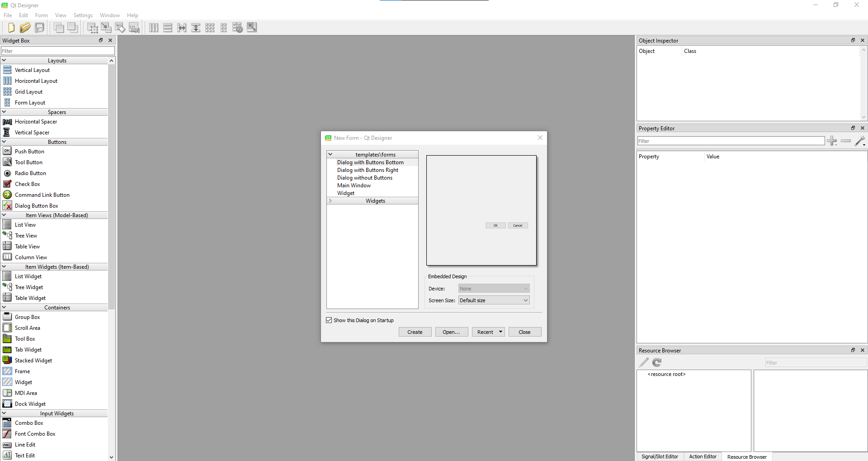This screenshot has height=461, width=868.
Task: Select the Check Box widget entry
Action: point(27,184)
